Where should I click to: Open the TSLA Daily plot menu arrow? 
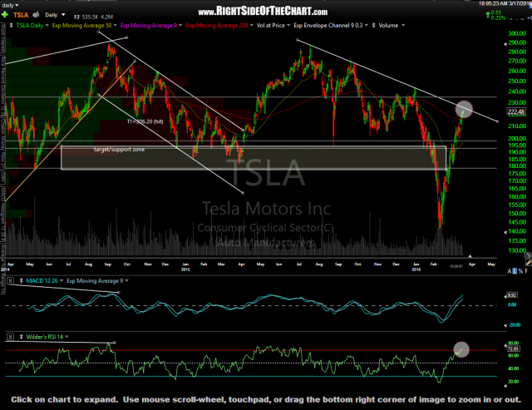click(x=47, y=26)
